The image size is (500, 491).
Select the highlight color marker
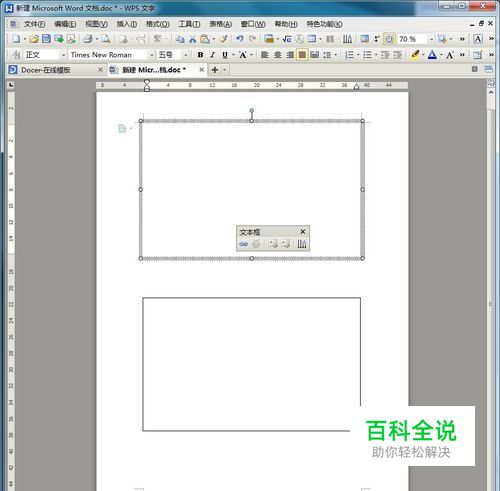tap(415, 55)
